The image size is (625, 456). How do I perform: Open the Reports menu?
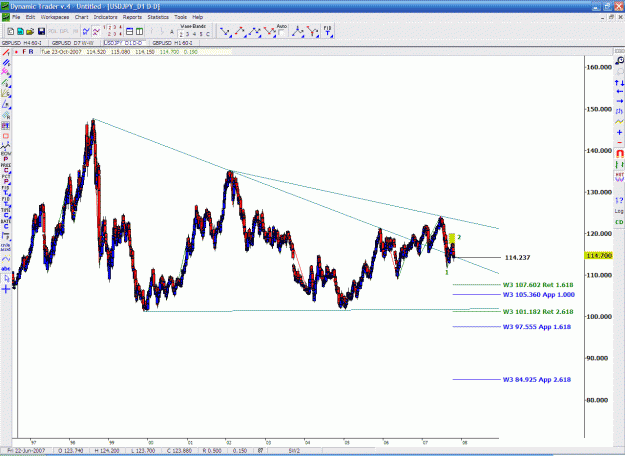click(132, 17)
